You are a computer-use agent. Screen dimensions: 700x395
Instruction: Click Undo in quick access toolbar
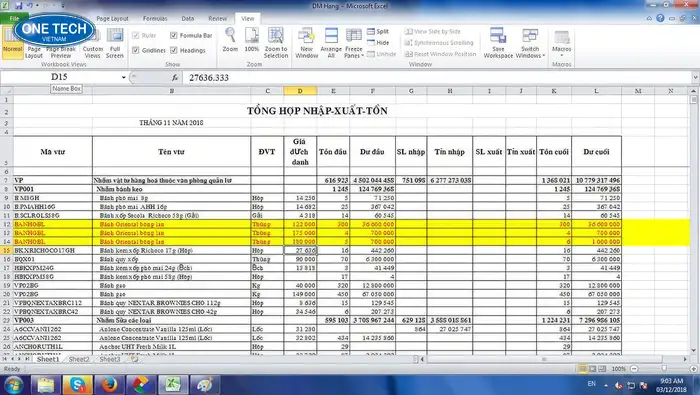pyautogui.click(x=30, y=6)
